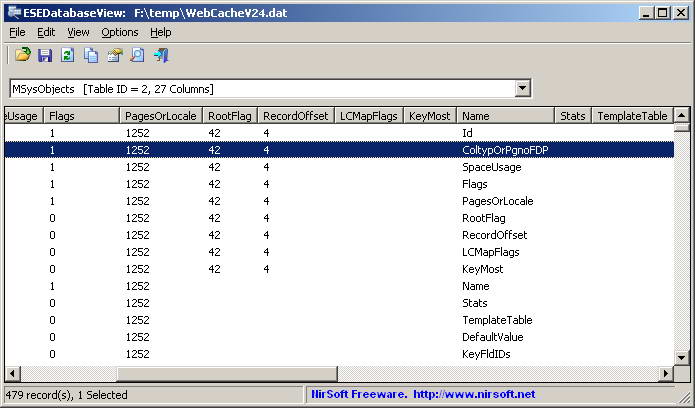This screenshot has width=695, height=408.
Task: Open the Properties toolbar icon
Action: click(114, 55)
